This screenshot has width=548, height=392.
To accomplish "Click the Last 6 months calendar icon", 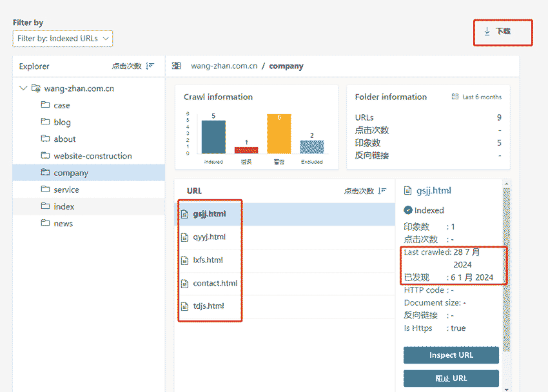I will tap(455, 97).
